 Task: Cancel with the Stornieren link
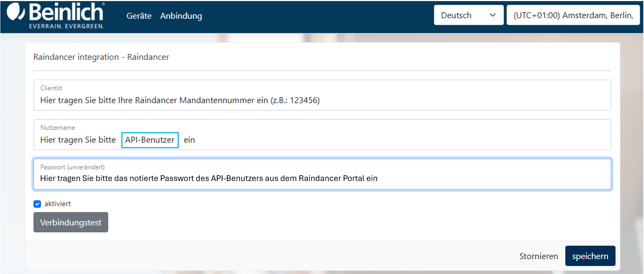[x=538, y=256]
